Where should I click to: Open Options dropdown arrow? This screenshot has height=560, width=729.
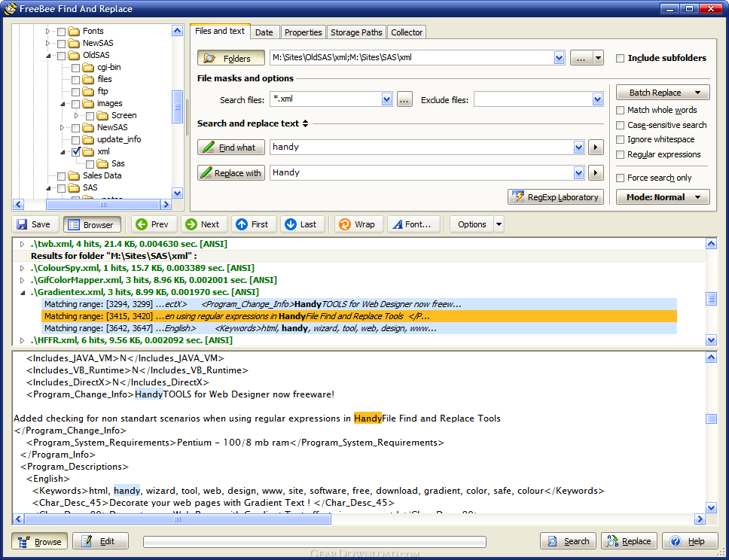pos(499,224)
